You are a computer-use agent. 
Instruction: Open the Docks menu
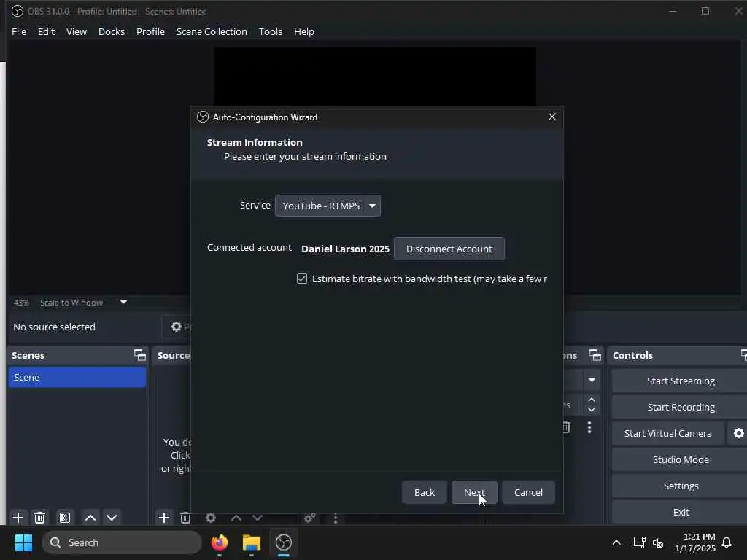pyautogui.click(x=112, y=31)
